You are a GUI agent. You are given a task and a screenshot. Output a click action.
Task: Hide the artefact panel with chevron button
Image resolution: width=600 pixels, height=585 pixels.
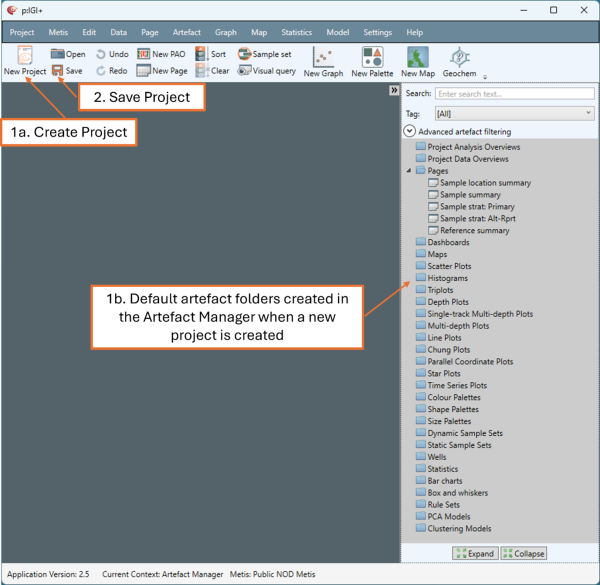tap(394, 91)
